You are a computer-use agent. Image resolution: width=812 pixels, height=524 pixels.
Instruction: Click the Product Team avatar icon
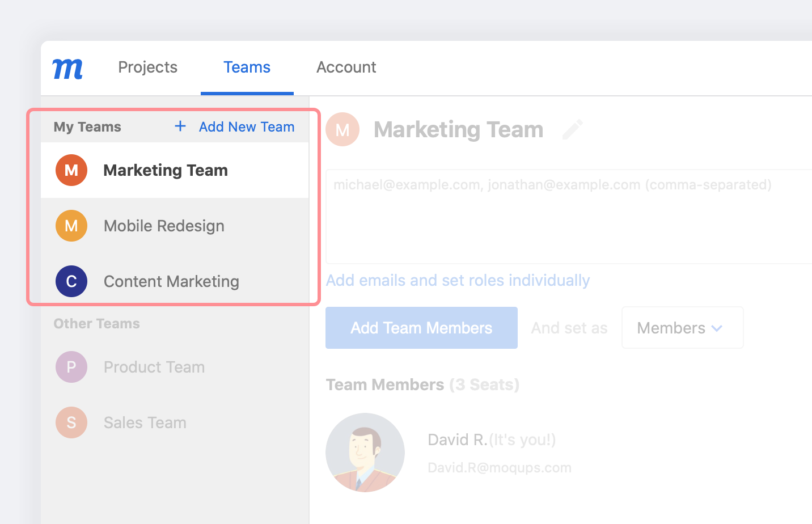click(x=71, y=366)
